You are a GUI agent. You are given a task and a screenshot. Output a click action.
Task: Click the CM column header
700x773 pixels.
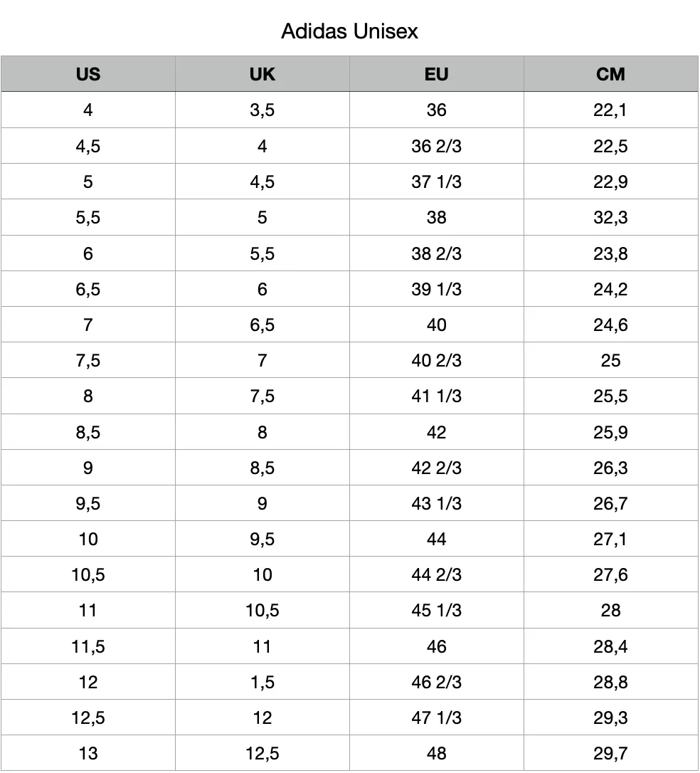pyautogui.click(x=611, y=74)
